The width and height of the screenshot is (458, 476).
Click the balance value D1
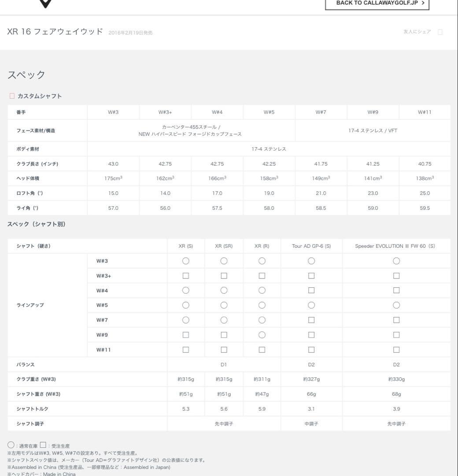tap(224, 364)
